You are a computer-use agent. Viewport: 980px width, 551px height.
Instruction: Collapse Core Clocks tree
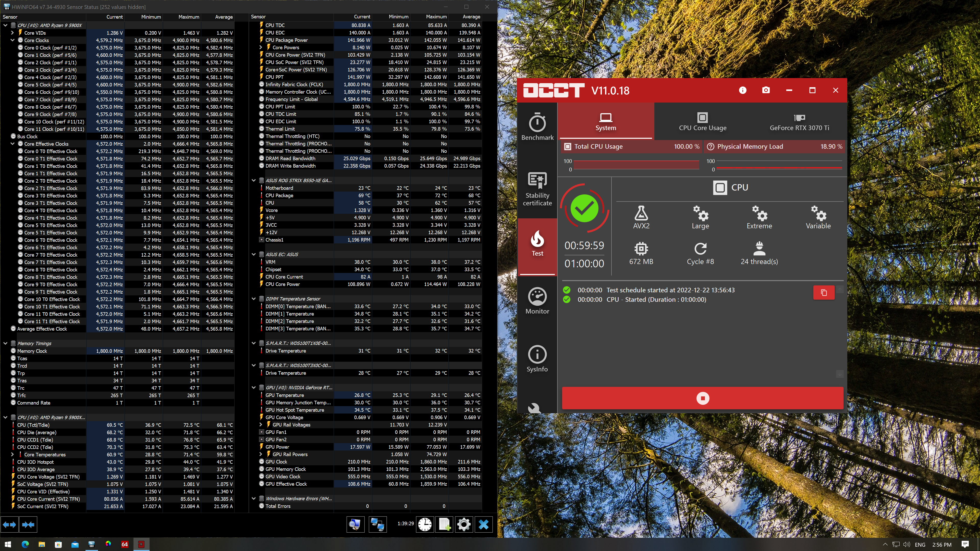point(13,40)
